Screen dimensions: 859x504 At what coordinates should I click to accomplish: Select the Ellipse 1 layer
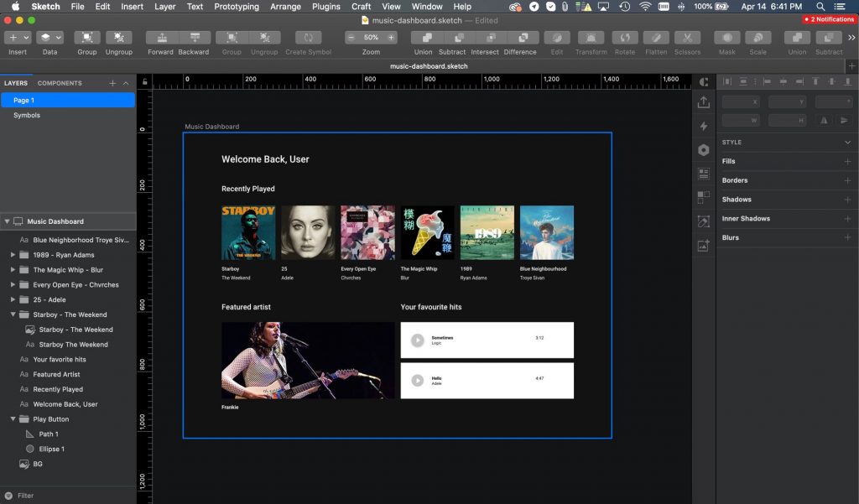(68, 449)
